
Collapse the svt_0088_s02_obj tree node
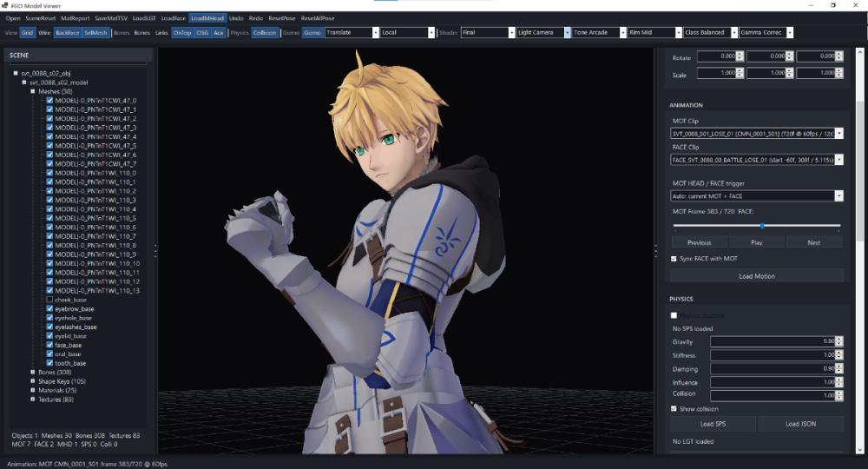[x=16, y=73]
